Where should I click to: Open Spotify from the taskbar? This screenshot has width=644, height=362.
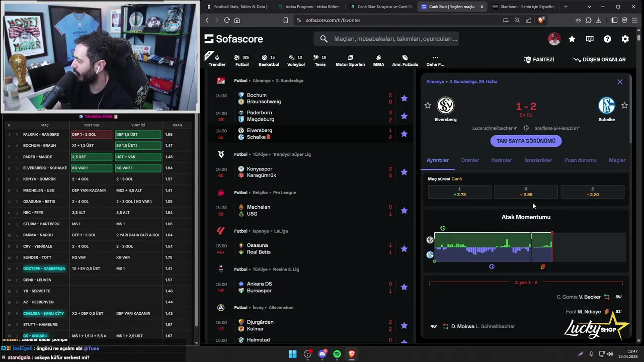337,354
